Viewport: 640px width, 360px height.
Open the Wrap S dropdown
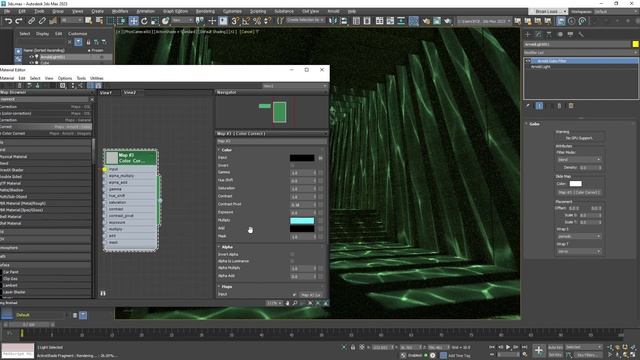(x=579, y=236)
